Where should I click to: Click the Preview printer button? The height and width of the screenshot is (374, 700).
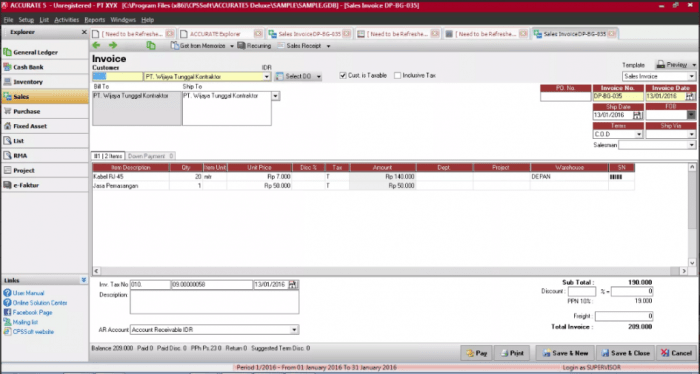pos(672,65)
